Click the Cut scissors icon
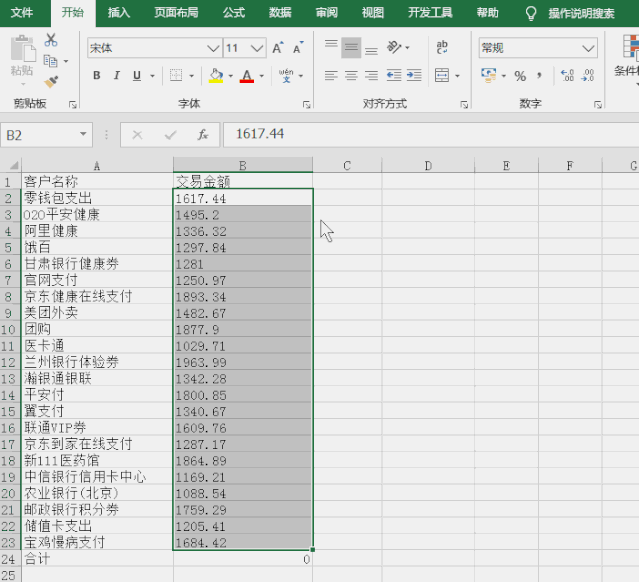The width and height of the screenshot is (639, 582). (x=51, y=40)
